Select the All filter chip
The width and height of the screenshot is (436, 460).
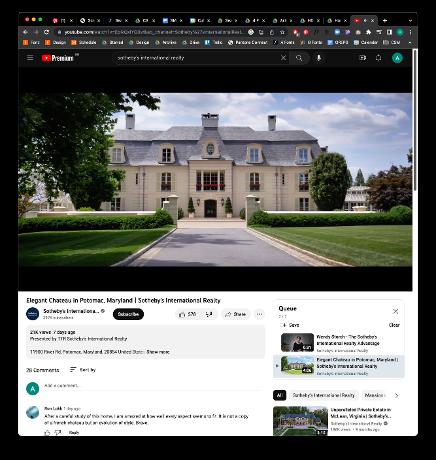point(279,395)
